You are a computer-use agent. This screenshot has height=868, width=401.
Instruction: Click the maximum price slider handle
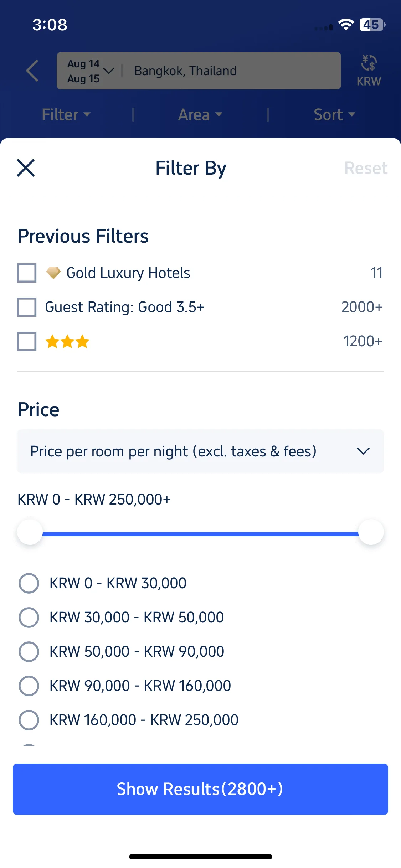(x=371, y=532)
